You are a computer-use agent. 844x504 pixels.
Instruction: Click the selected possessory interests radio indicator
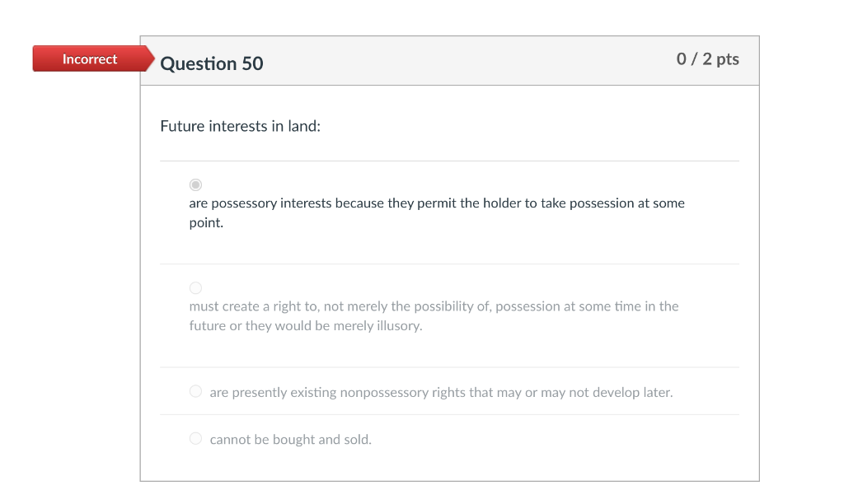coord(195,184)
